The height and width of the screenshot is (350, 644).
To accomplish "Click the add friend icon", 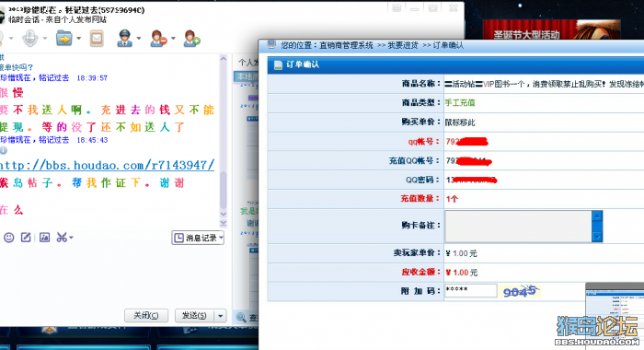I will click(x=191, y=39).
